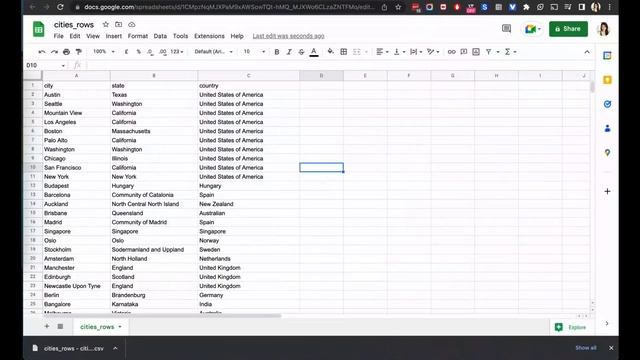Open the Borders tool
Viewport: 640px width, 360px height.
(344, 52)
